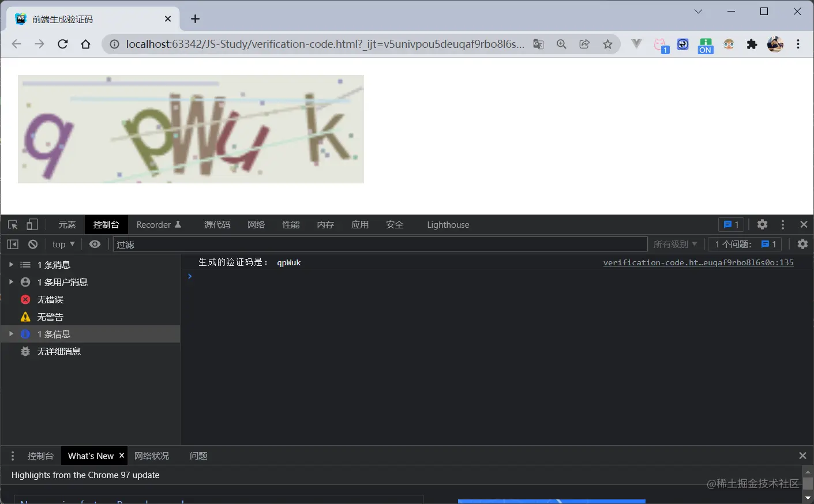Close the 前端生成验证码 tab

pos(168,19)
